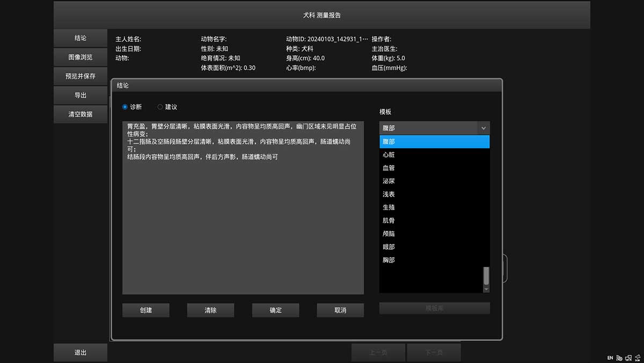Collapse the 模板 dropdown with chevron arrow
Viewport: 644px width, 363px height.
[x=483, y=128]
